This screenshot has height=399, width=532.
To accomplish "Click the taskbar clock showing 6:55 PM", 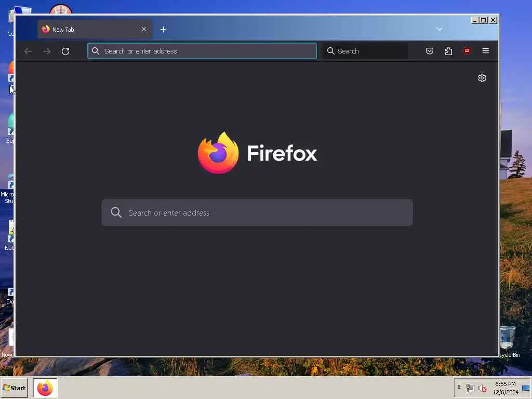I will click(506, 388).
